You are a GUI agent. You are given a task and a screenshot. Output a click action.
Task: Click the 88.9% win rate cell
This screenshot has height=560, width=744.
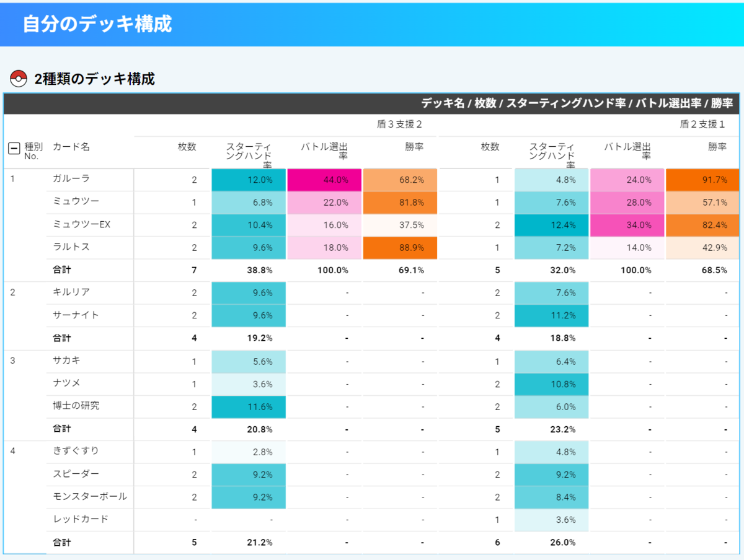pos(400,248)
